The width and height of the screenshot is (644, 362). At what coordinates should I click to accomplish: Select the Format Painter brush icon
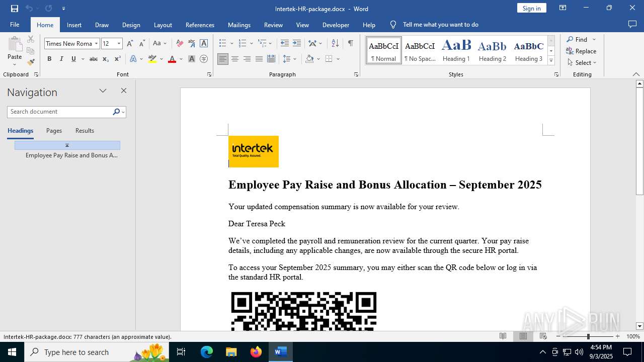click(x=31, y=62)
